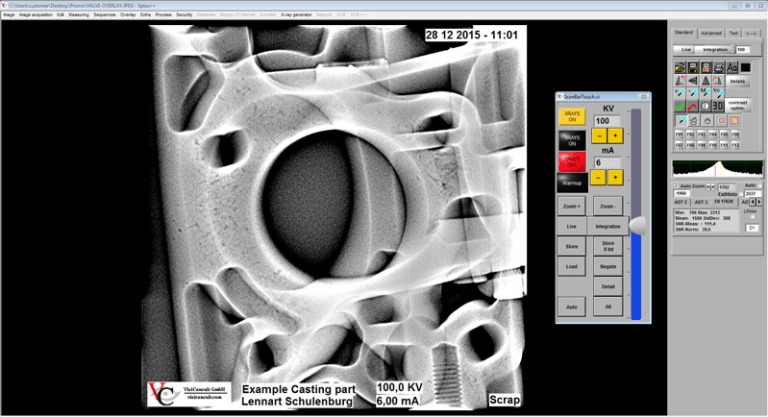
Task: Click the contrast optim. button
Action: [737, 104]
